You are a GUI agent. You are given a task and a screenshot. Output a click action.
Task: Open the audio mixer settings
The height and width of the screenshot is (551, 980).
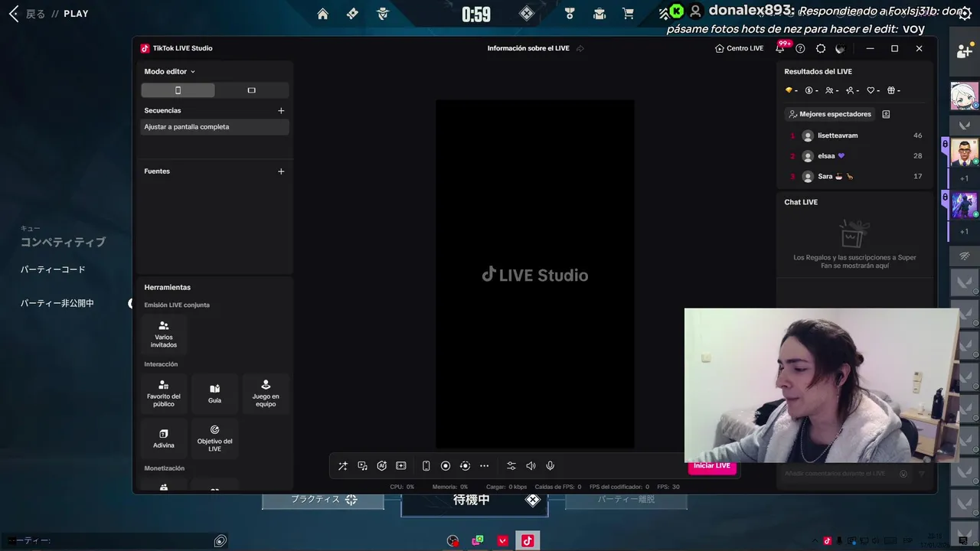tap(511, 466)
